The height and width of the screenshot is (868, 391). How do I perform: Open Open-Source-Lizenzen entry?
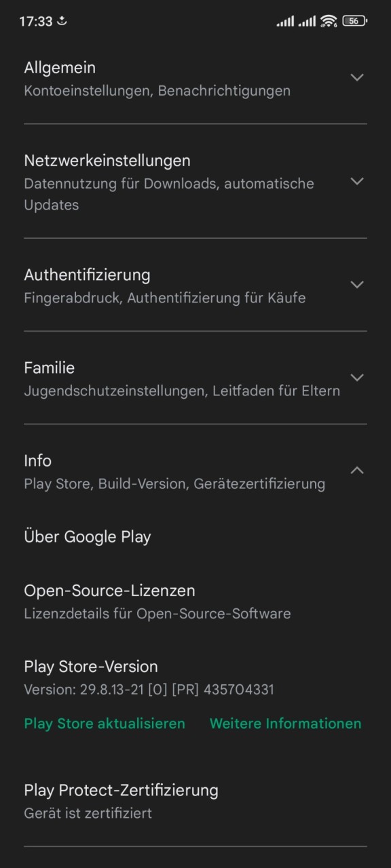[195, 601]
